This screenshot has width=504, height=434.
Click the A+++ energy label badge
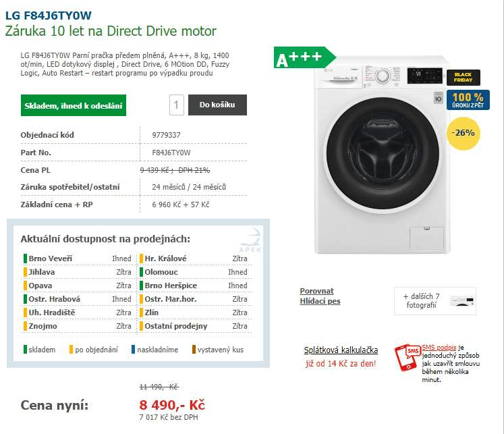click(304, 57)
